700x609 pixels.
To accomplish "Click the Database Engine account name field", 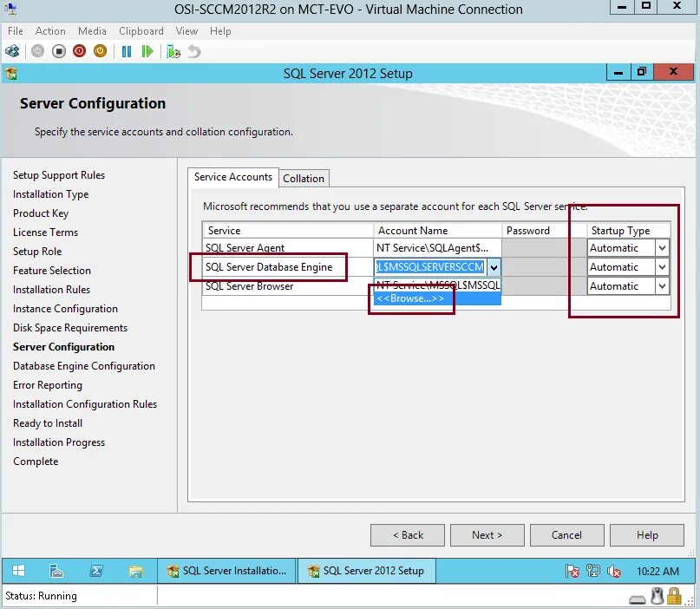I will (x=430, y=267).
